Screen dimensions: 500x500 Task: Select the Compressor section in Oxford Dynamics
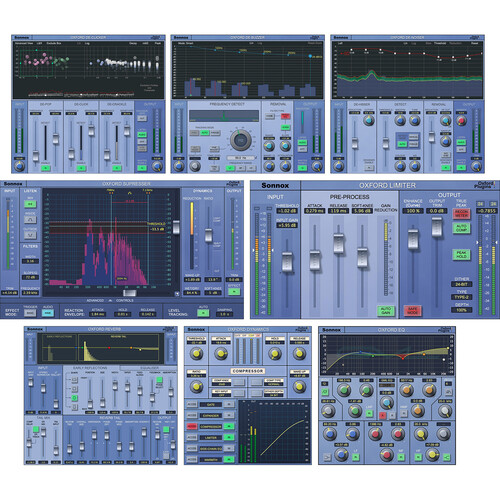coord(210,427)
